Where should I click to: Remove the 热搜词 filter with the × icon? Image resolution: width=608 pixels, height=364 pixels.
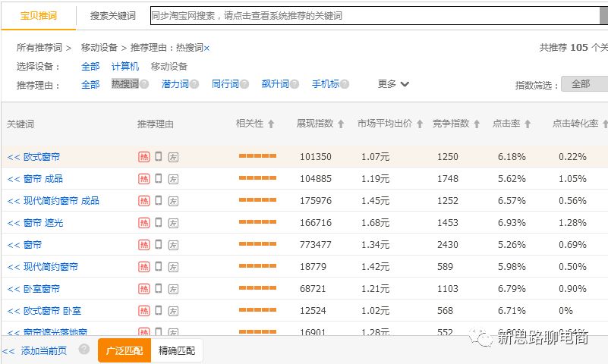[x=206, y=48]
